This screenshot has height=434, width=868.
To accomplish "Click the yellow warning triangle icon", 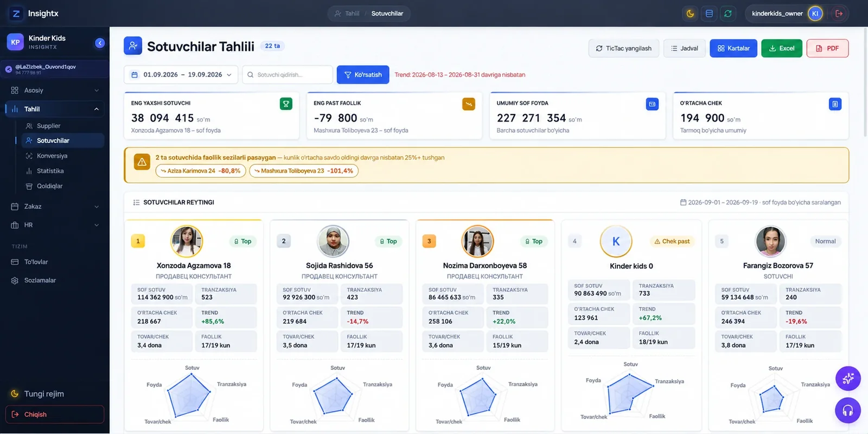I will tap(142, 162).
